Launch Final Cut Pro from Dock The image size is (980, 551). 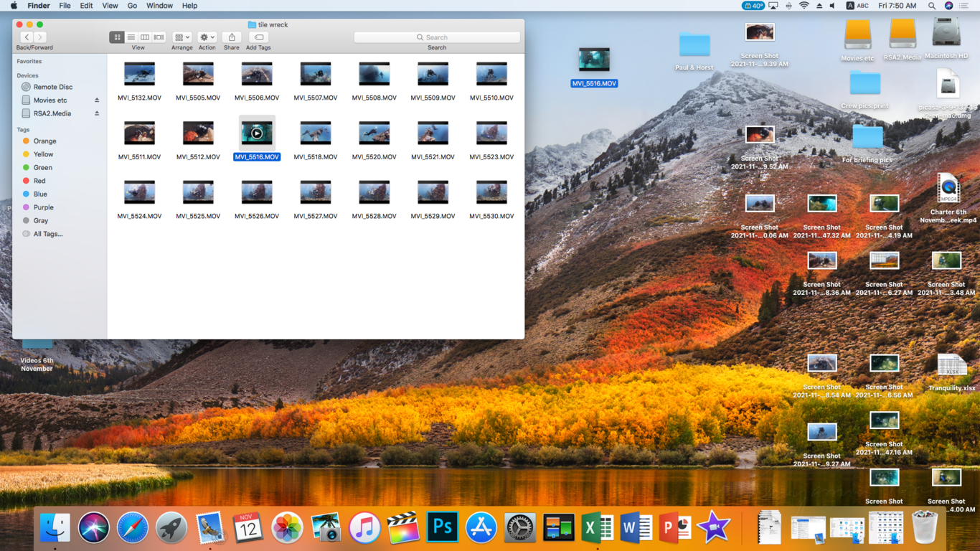click(403, 529)
